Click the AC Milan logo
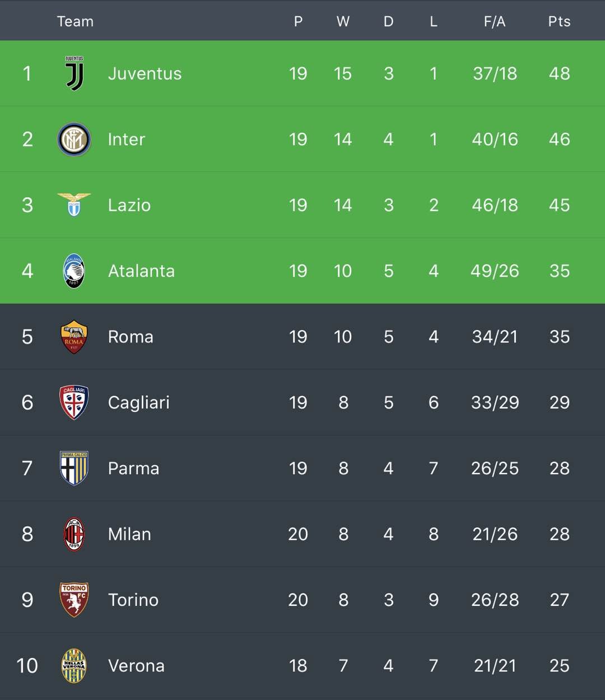The image size is (605, 700). [x=74, y=534]
